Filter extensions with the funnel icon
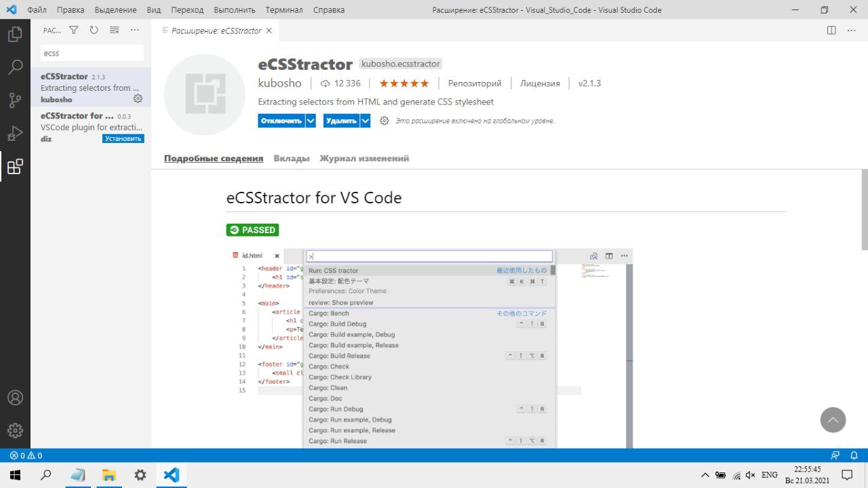Image resolution: width=868 pixels, height=488 pixels. click(74, 30)
